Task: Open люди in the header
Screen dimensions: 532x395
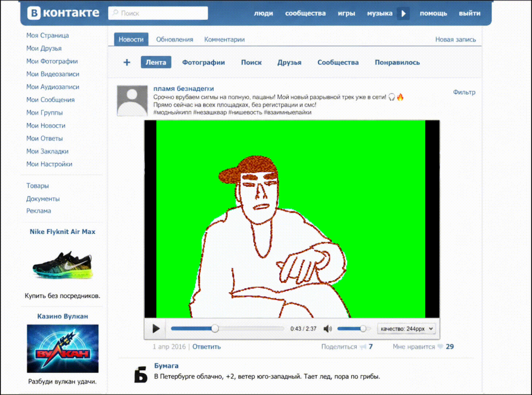Action: (263, 13)
